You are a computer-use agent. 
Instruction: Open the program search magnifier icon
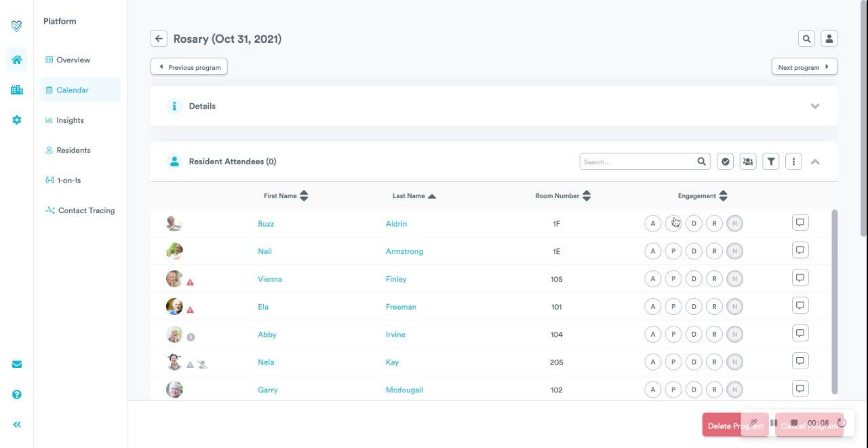tap(806, 39)
